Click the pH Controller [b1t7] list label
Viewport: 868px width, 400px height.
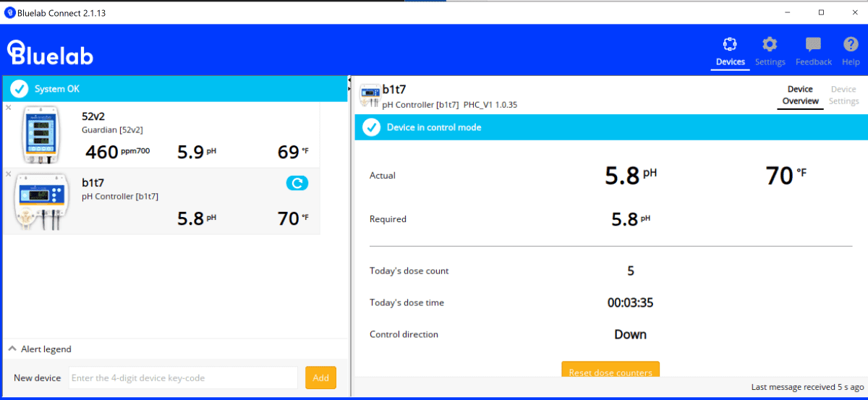[x=120, y=196]
